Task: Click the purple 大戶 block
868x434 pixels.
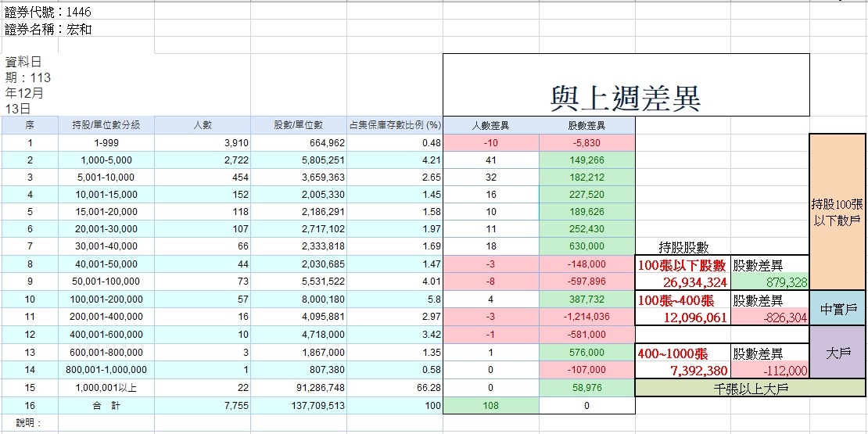Action: (838, 353)
